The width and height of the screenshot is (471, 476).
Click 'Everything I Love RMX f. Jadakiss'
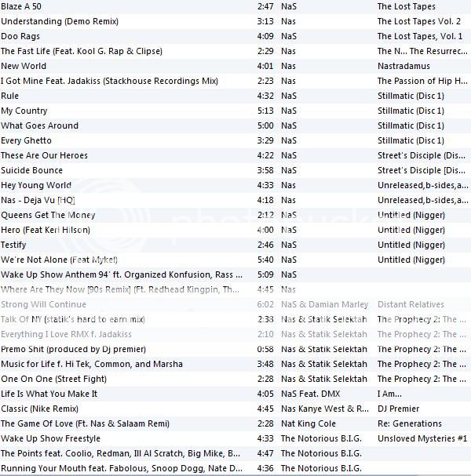click(66, 333)
